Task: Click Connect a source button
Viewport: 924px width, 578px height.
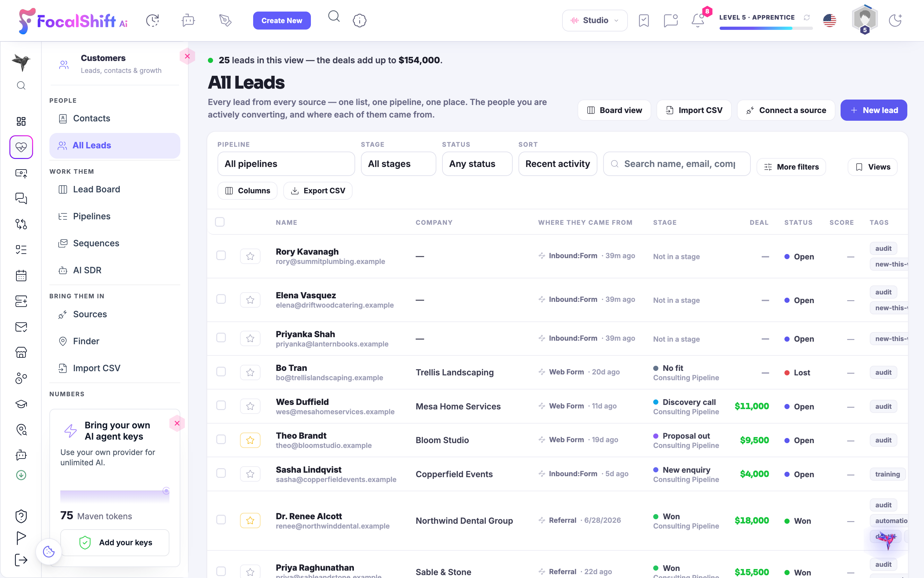Action: 786,110
